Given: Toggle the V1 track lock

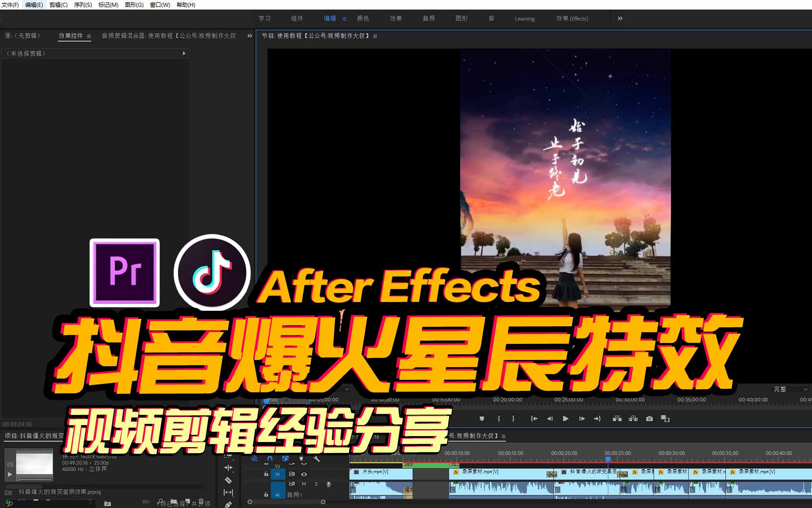Looking at the screenshot, I should tap(266, 474).
